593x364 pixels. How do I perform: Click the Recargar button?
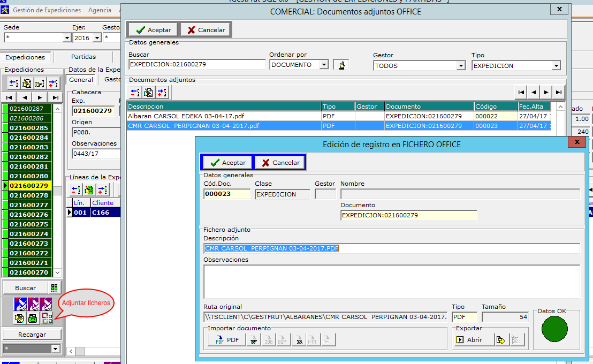click(x=32, y=335)
